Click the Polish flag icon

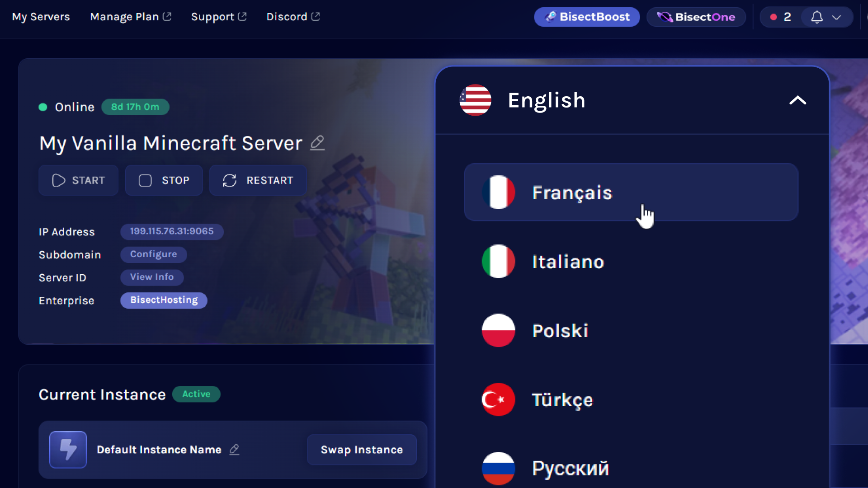498,330
